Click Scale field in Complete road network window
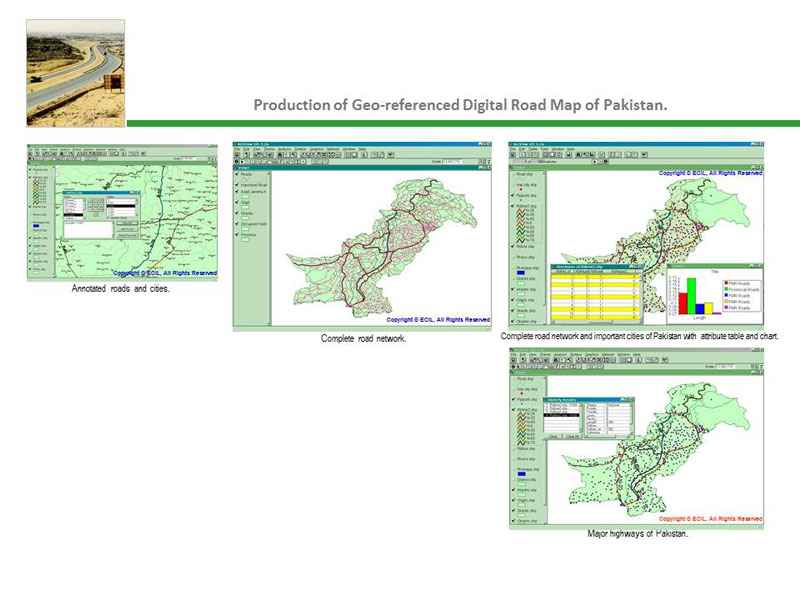This screenshot has height=600, width=800. (x=453, y=162)
